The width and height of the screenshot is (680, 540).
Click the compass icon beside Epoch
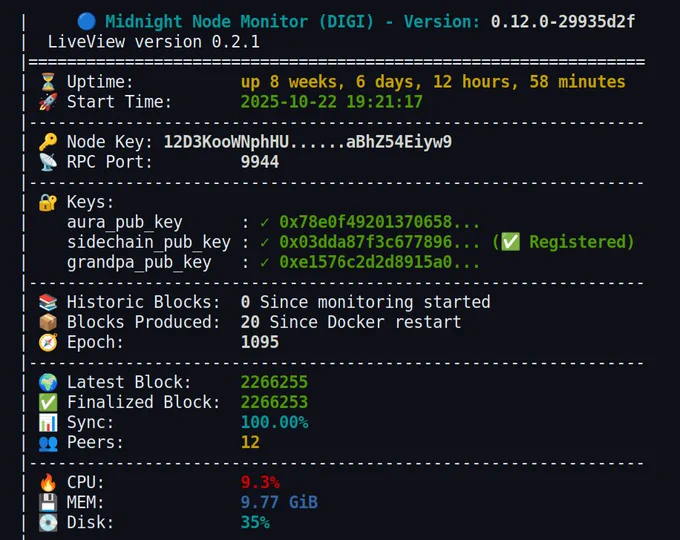48,342
